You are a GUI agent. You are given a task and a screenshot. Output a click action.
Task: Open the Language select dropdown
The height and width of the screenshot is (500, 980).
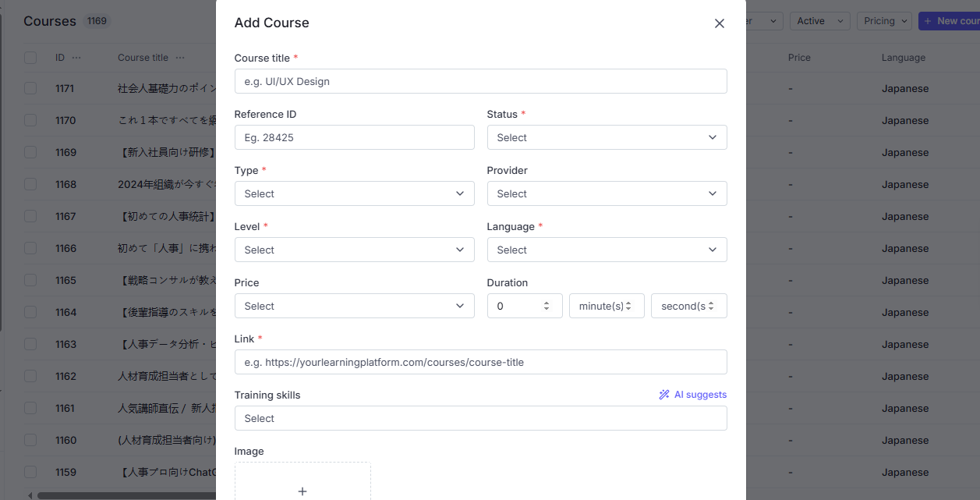click(x=607, y=250)
